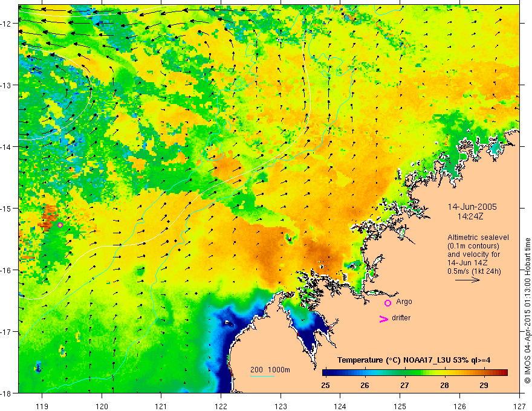The height and width of the screenshot is (411, 532).
Task: Click the colorbar tick label 27
Action: coord(404,385)
